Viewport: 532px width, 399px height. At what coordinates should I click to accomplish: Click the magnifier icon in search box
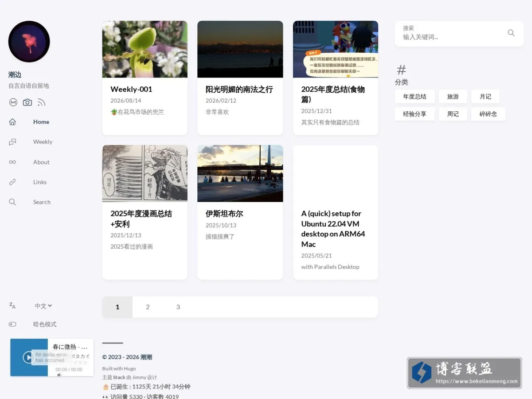511,33
